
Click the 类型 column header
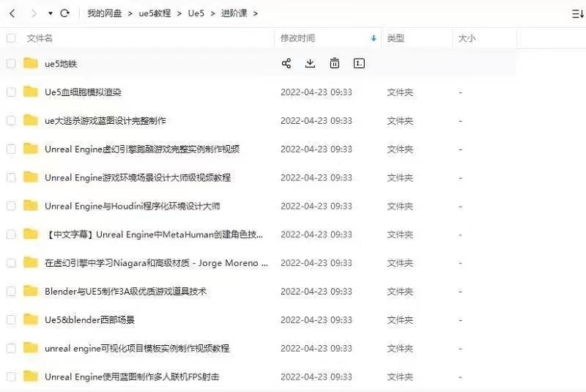coord(396,38)
